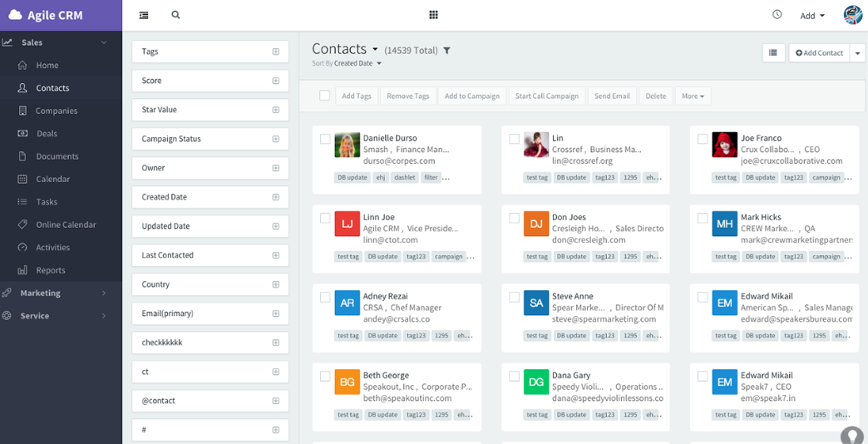The height and width of the screenshot is (444, 868).
Task: Click the 'dashlet' tag on Danielle Durso
Action: (405, 178)
